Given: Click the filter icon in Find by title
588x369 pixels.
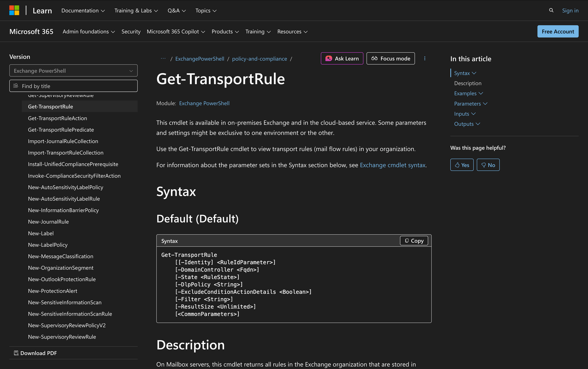Looking at the screenshot, I should [16, 86].
